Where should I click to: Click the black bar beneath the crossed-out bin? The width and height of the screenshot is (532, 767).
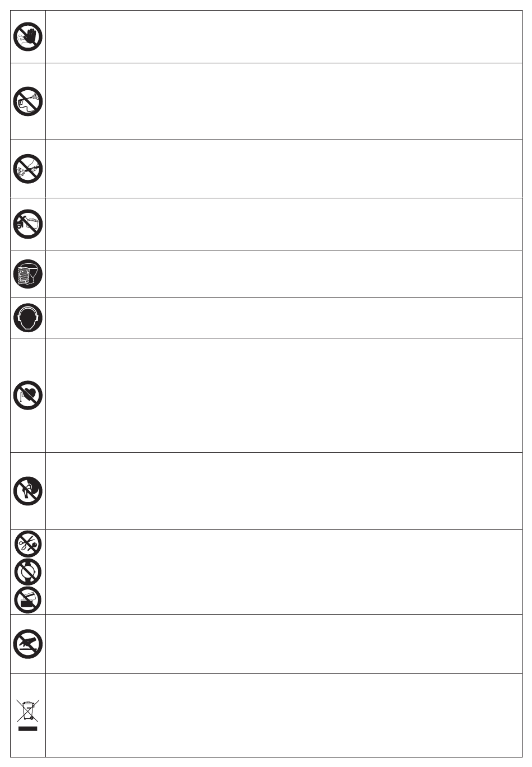click(28, 729)
